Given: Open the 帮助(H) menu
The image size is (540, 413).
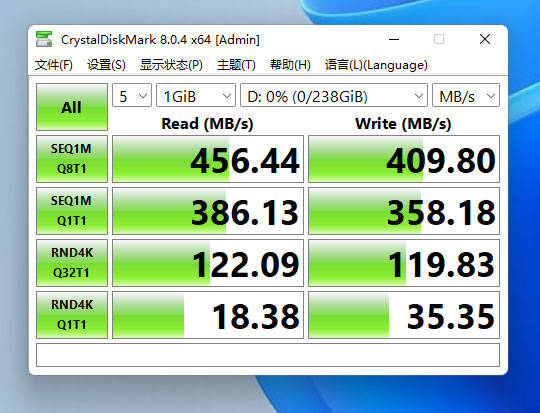Looking at the screenshot, I should (x=290, y=65).
